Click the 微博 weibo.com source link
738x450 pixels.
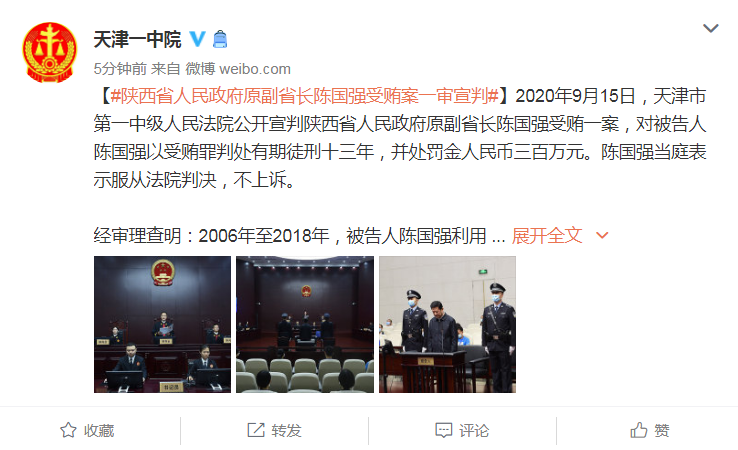(x=238, y=69)
